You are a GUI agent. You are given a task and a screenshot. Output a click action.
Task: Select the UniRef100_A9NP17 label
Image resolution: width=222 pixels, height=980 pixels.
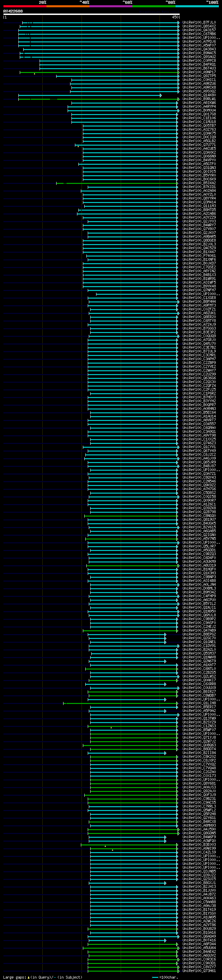click(x=199, y=72)
